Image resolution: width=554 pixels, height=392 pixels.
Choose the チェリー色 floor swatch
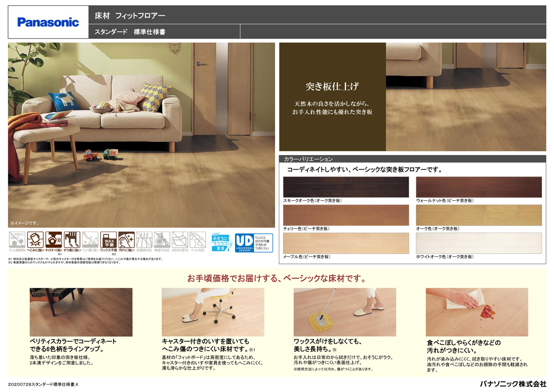(x=346, y=215)
